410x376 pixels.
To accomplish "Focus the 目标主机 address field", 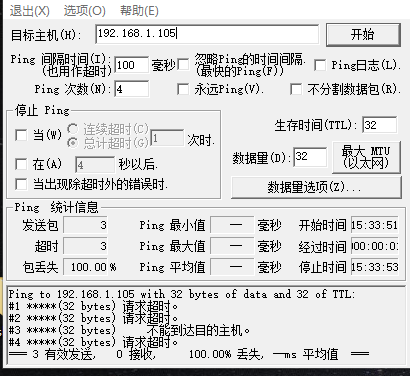I will pos(207,33).
